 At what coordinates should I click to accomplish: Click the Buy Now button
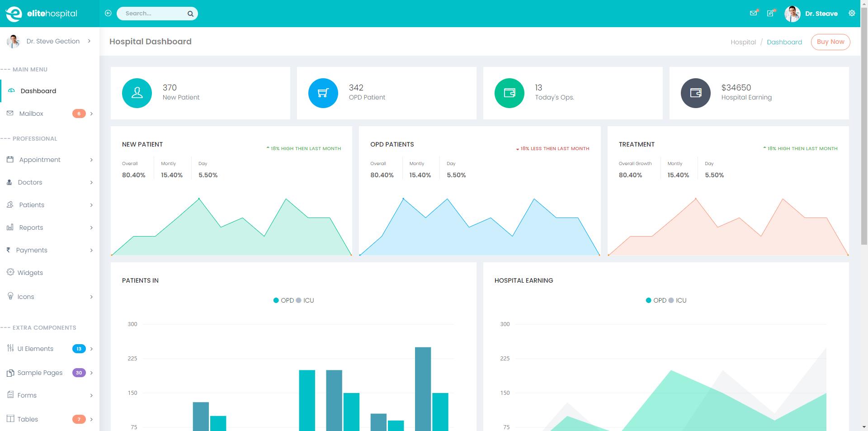[x=830, y=42]
